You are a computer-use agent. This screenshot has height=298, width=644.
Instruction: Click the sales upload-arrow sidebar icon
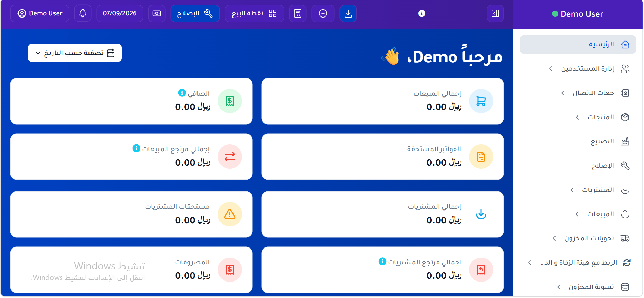pos(625,214)
